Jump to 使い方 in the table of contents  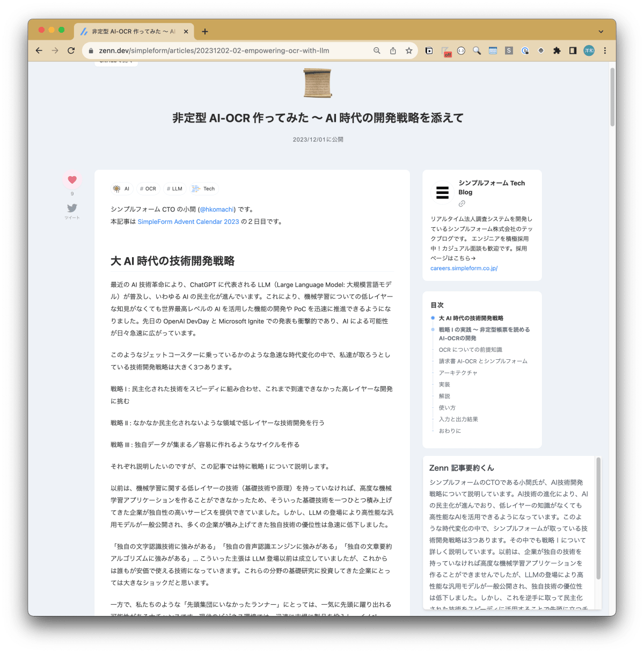click(x=447, y=408)
